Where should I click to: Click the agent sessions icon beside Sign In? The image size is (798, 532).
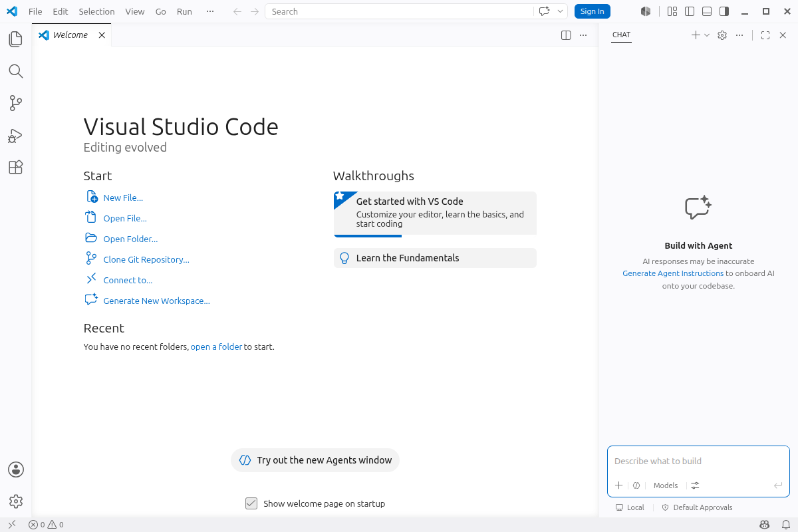click(x=645, y=11)
